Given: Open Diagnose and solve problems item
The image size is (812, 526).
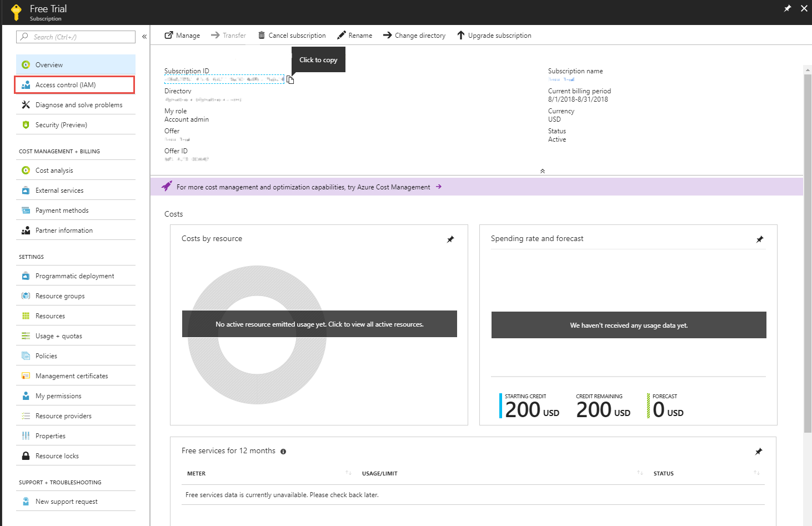Looking at the screenshot, I should tap(76, 105).
